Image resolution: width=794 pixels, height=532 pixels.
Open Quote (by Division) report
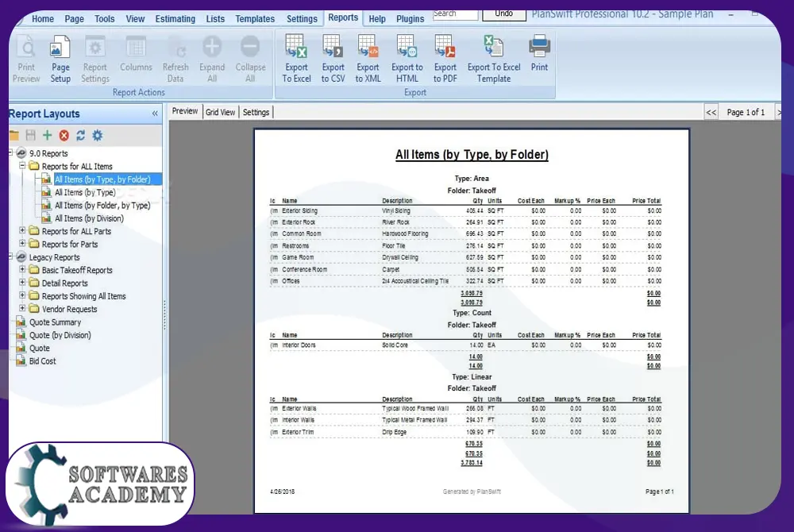pos(60,335)
